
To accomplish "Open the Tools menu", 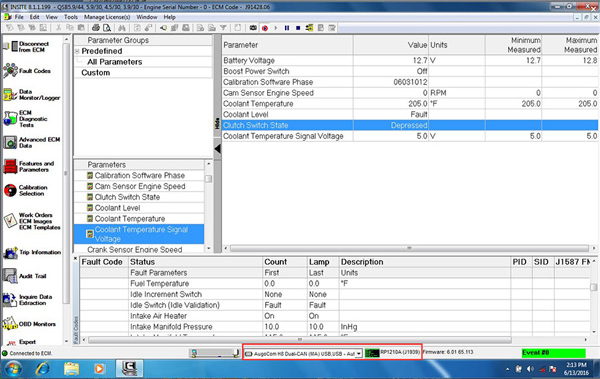I will 71,17.
